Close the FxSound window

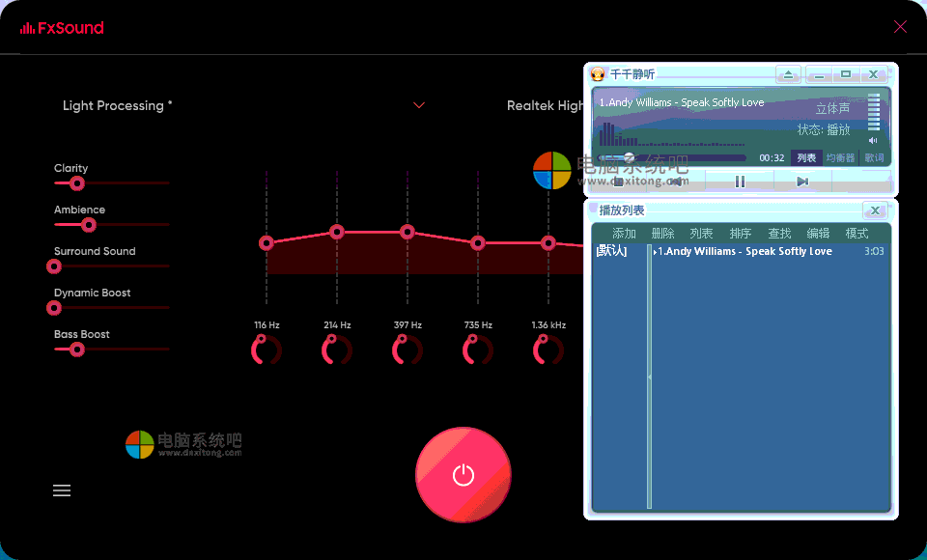tap(900, 27)
